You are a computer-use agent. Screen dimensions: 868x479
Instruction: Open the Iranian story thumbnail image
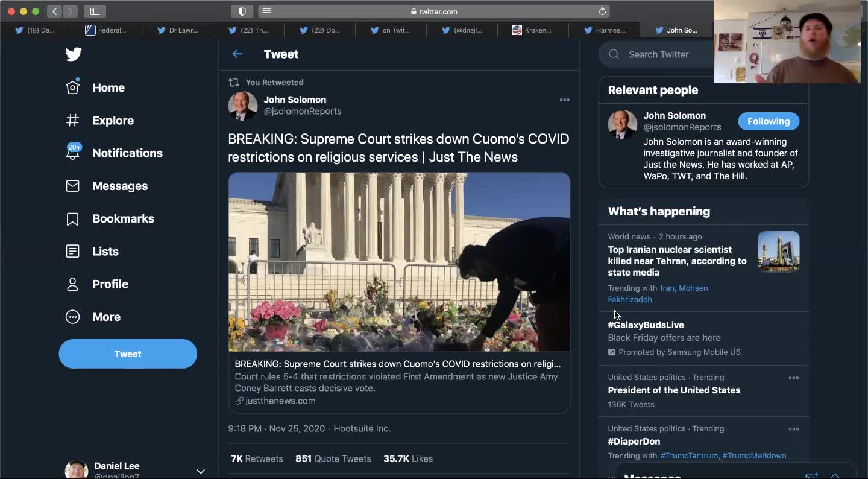[x=779, y=252]
